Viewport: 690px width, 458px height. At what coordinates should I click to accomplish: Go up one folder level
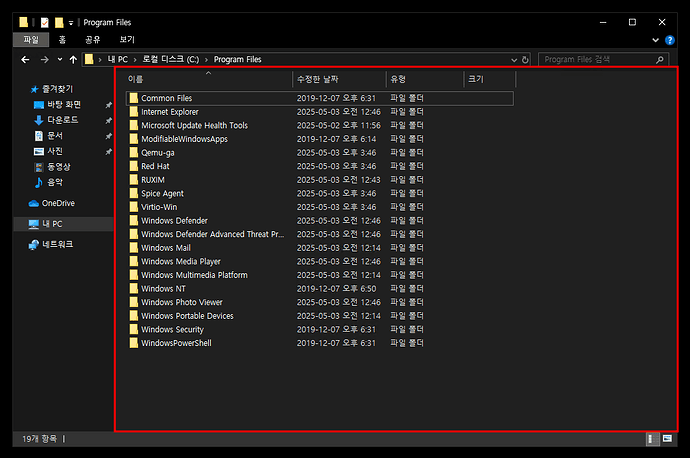[x=73, y=59]
